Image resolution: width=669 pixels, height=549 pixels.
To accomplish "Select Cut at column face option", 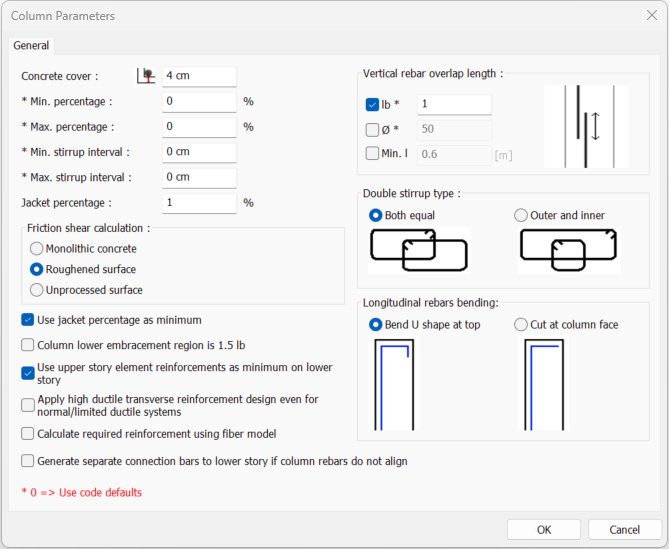I will pos(521,324).
